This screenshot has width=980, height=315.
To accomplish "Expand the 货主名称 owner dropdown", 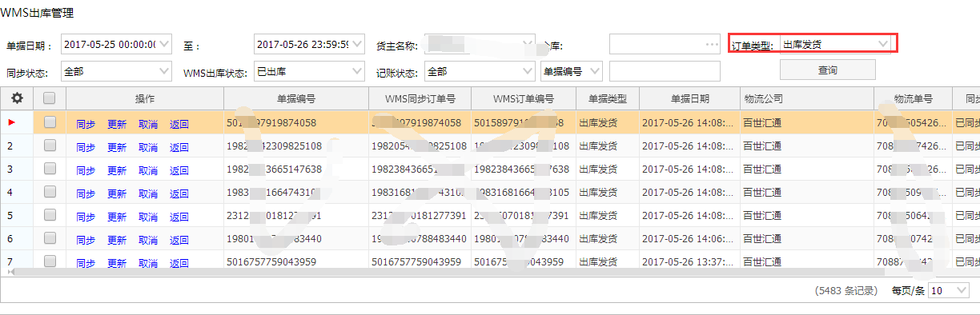I will 527,44.
